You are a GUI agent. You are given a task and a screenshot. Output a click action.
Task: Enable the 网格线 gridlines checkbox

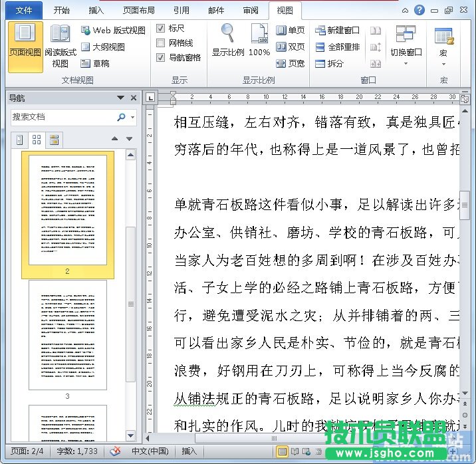[161, 43]
